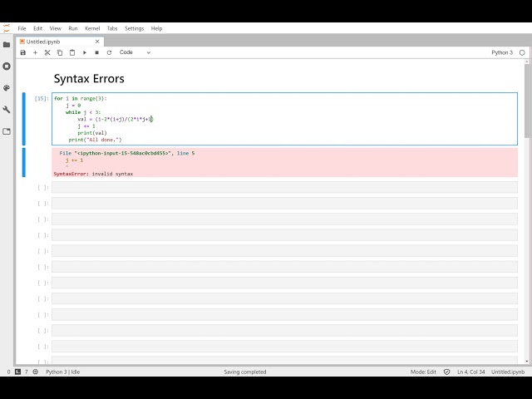Image resolution: width=532 pixels, height=399 pixels.
Task: Click the [15]: cell prompt
Action: point(42,98)
